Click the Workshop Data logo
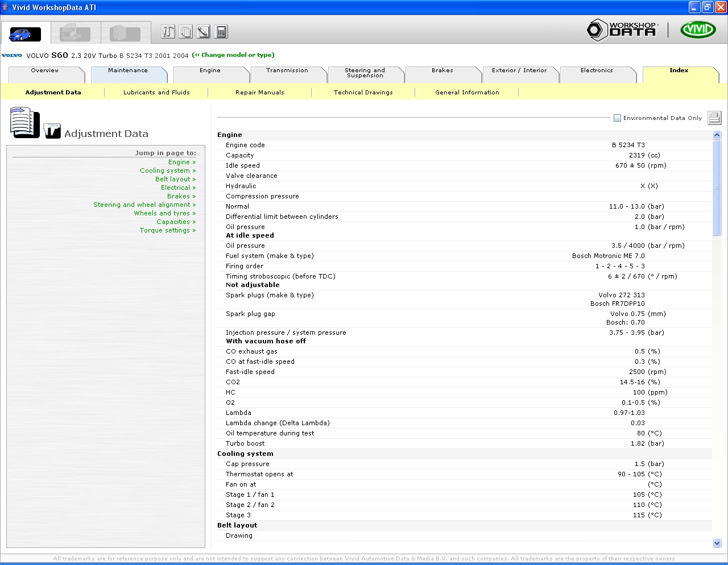Image resolution: width=728 pixels, height=565 pixels. click(x=623, y=30)
